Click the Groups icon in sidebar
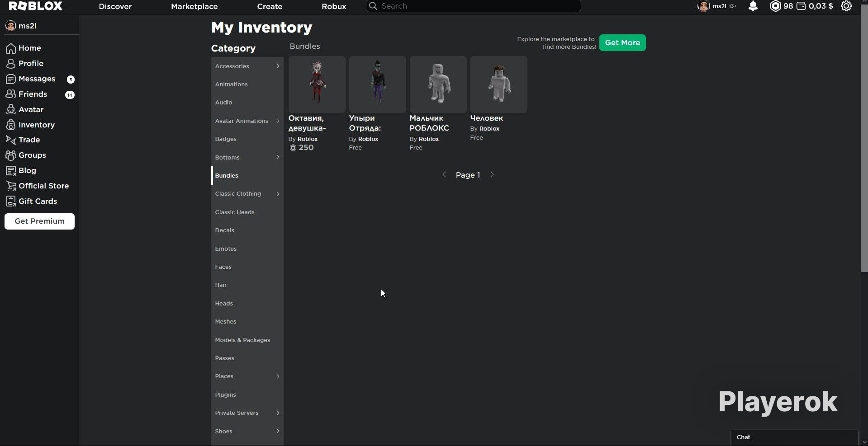 click(11, 155)
